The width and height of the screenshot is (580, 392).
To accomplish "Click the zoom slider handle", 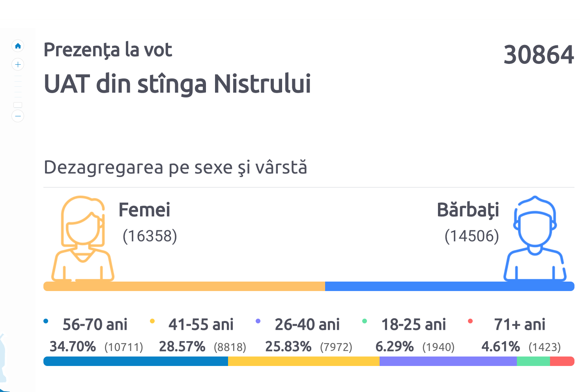I will coord(18,105).
